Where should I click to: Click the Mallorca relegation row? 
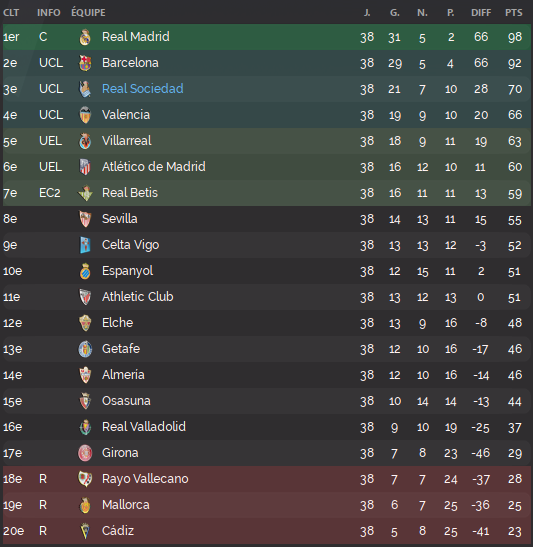click(266, 505)
